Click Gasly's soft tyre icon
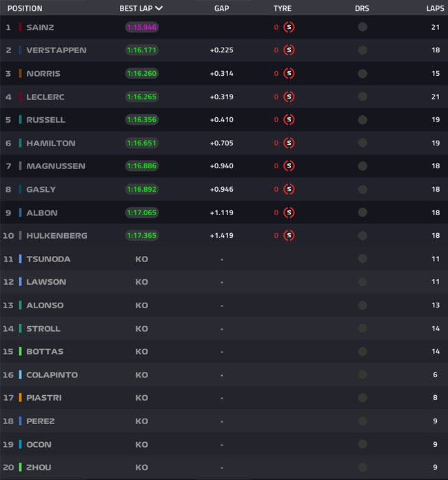The height and width of the screenshot is (480, 448). pos(289,189)
